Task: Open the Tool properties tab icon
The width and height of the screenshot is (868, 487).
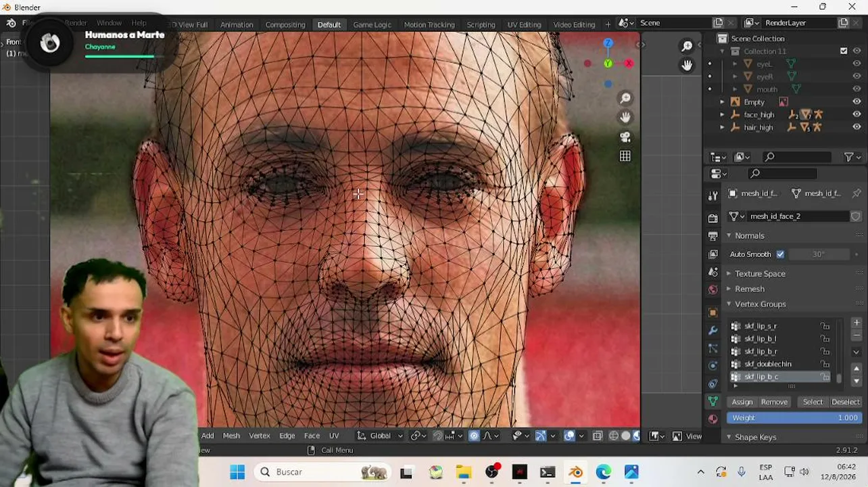Action: [713, 195]
